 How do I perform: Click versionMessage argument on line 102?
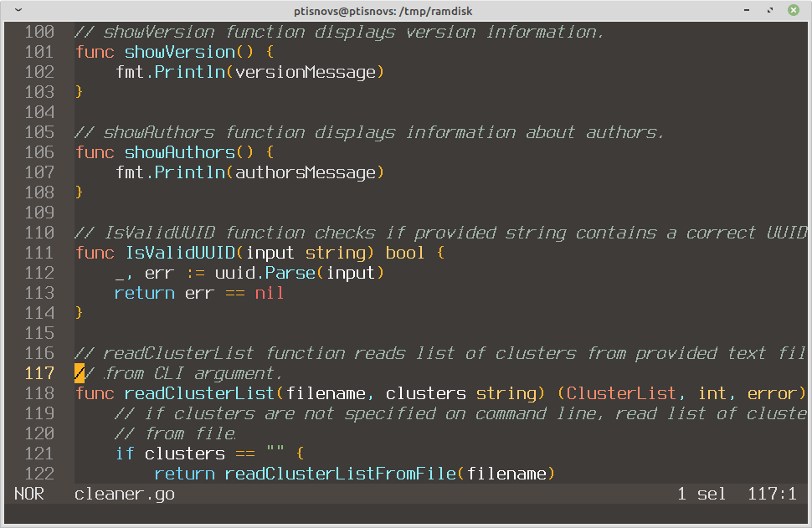(305, 73)
